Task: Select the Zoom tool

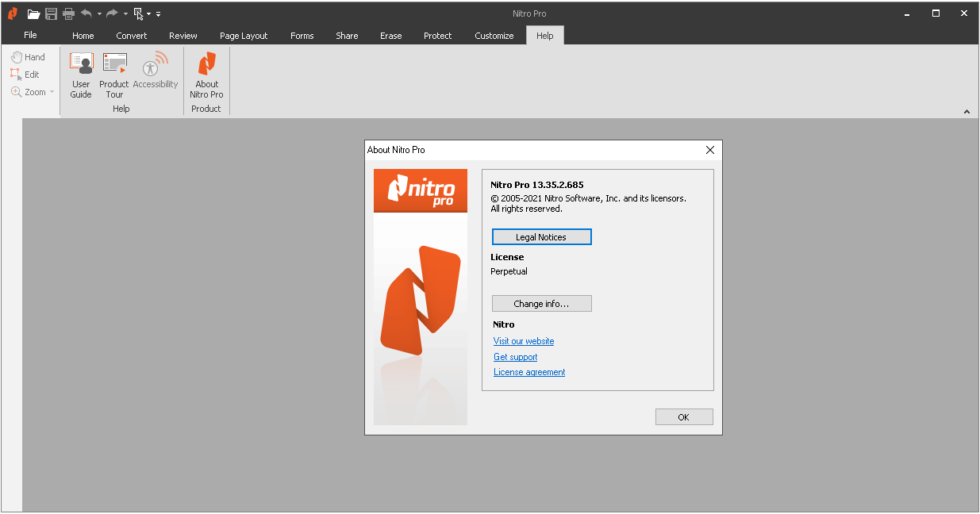Action: [29, 92]
